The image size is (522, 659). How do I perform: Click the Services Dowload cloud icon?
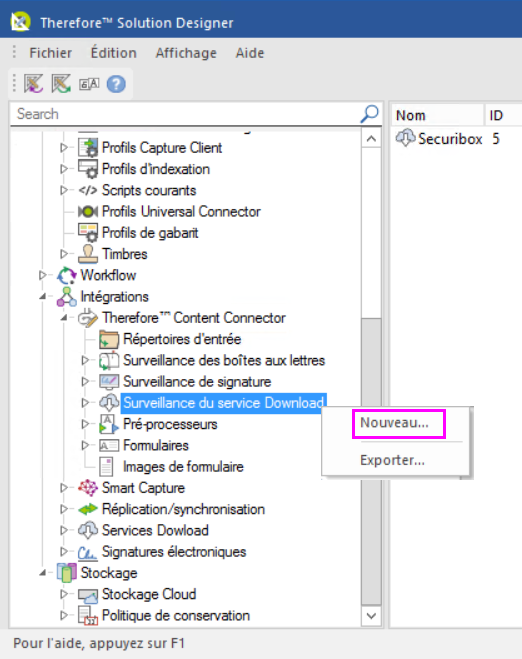[x=88, y=530]
